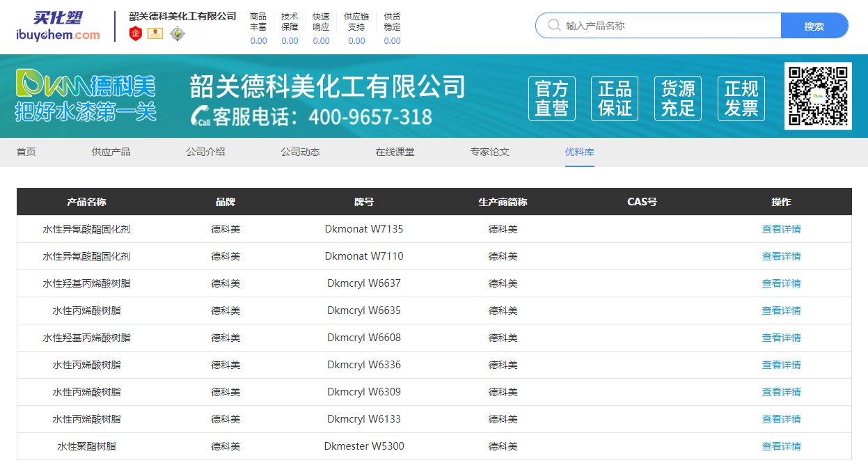
Task: Click the 官方直营 badge in banner
Action: pyautogui.click(x=552, y=99)
